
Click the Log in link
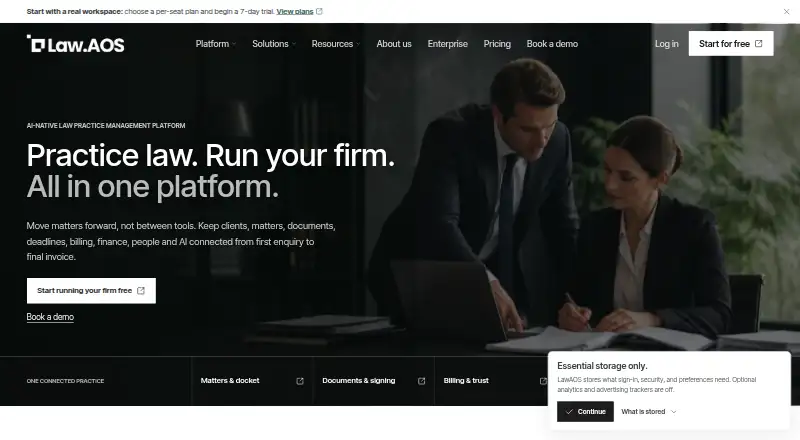click(666, 44)
